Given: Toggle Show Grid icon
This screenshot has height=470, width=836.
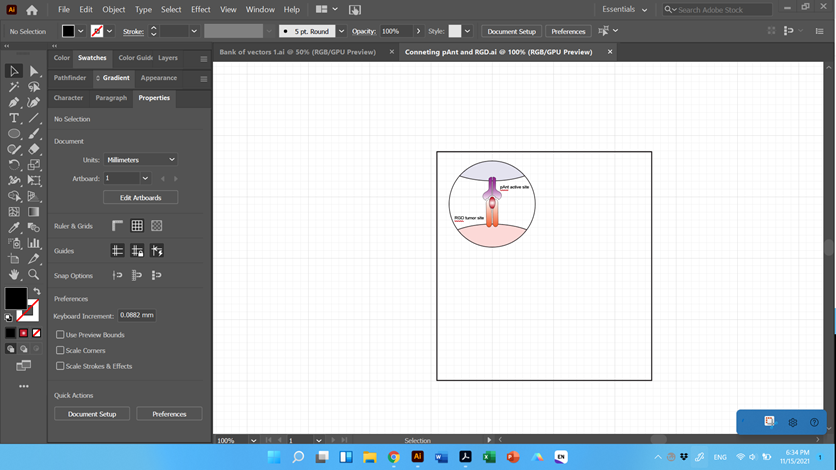Looking at the screenshot, I should pyautogui.click(x=137, y=226).
